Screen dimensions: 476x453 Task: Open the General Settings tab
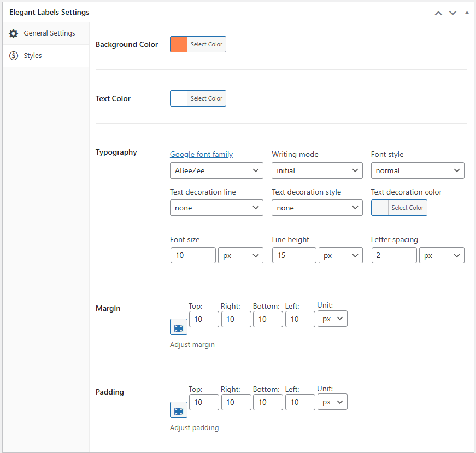[x=49, y=33]
